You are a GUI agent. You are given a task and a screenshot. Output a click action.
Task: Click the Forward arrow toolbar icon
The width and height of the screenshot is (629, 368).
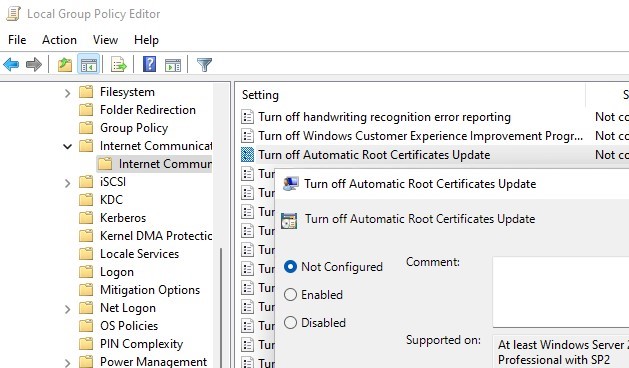tap(34, 64)
